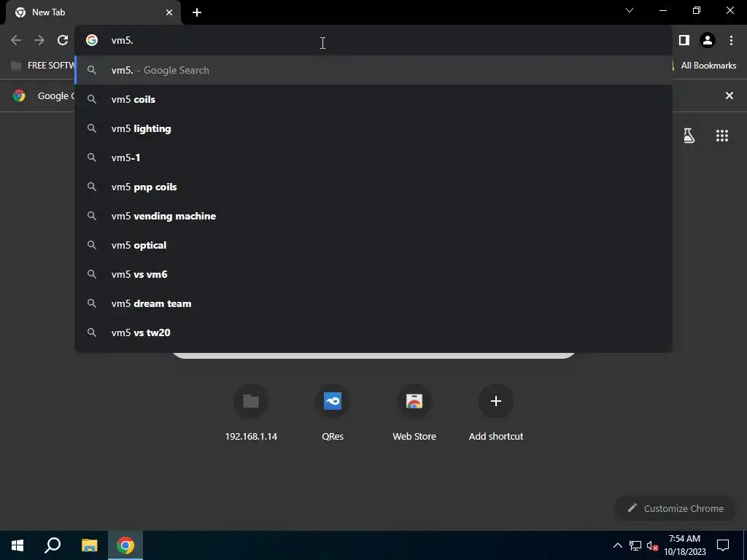
Task: Pick the "vm5 dream team" suggestion
Action: 373,303
